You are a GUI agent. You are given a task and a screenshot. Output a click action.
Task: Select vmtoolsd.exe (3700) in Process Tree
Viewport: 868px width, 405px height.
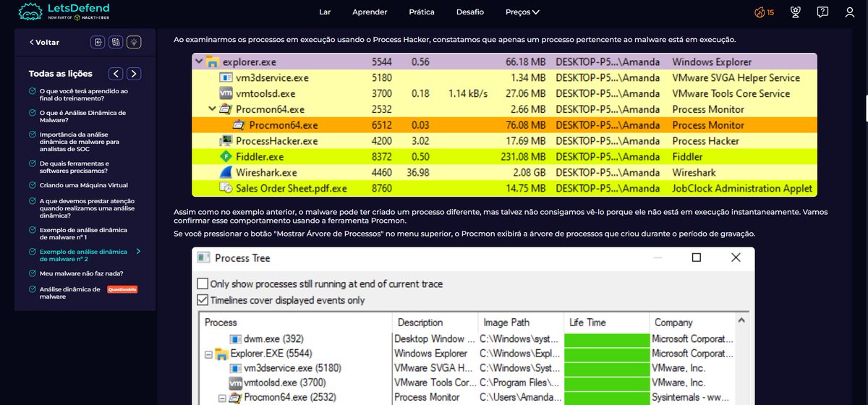284,383
